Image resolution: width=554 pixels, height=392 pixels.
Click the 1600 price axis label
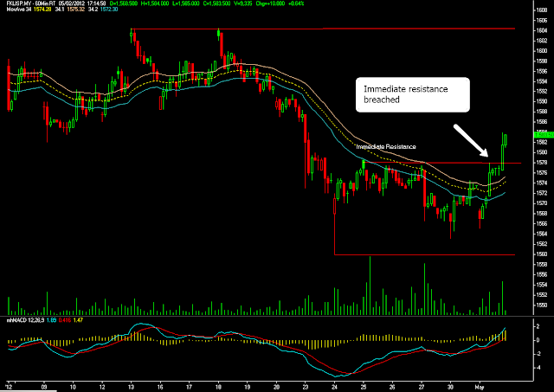[542, 51]
